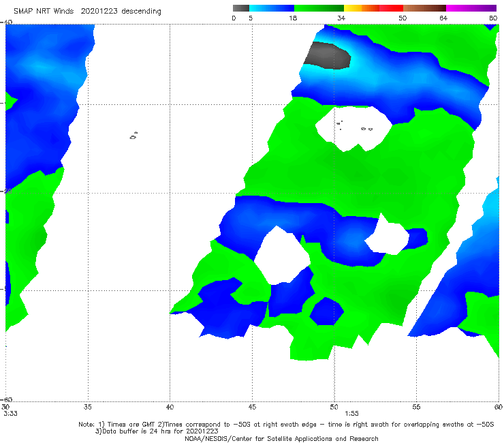Click the gray 0–5 segment of the color bar
The image size is (504, 443).
[240, 8]
